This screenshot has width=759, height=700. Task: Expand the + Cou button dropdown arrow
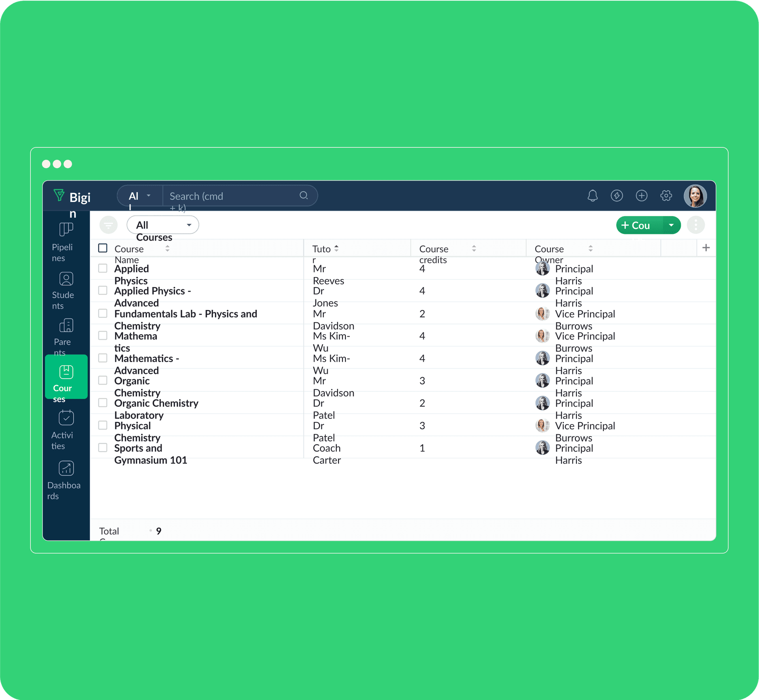point(669,225)
